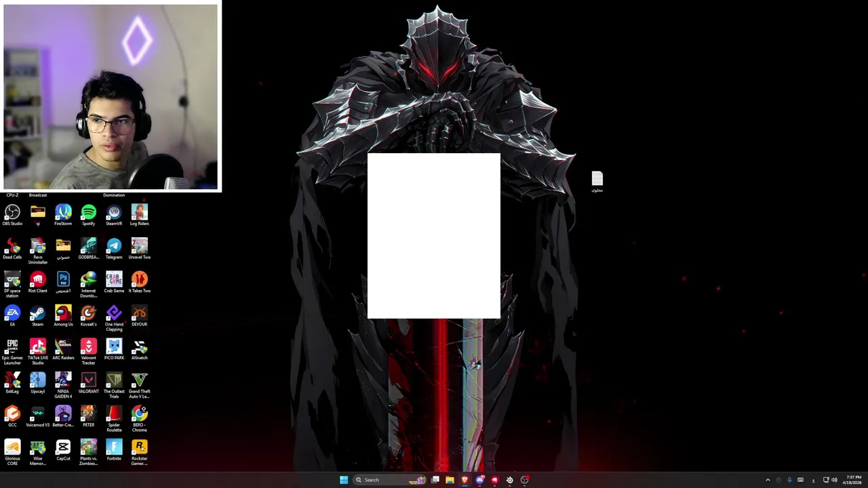Click the Plants vs. Zombies shortcut
Viewport: 868px width, 488px height.
[88, 453]
